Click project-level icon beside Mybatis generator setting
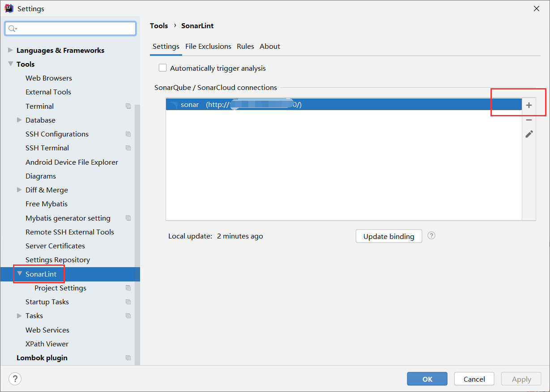The image size is (550, 392). coord(128,218)
